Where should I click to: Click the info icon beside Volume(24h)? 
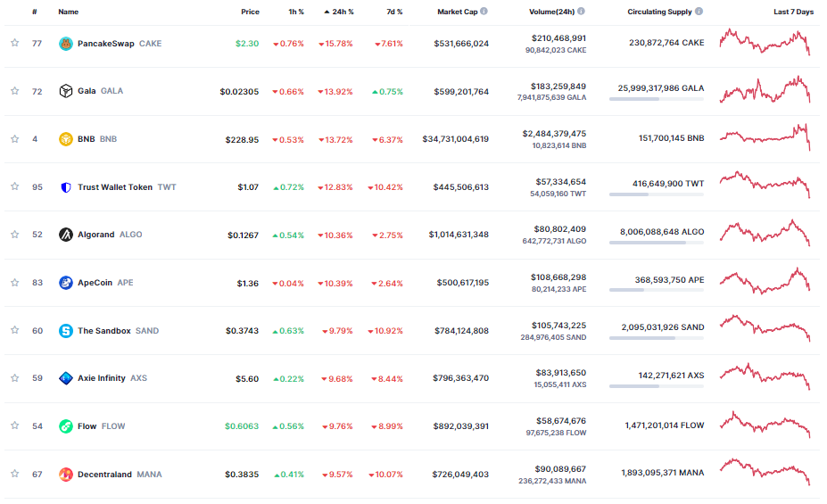click(x=582, y=12)
